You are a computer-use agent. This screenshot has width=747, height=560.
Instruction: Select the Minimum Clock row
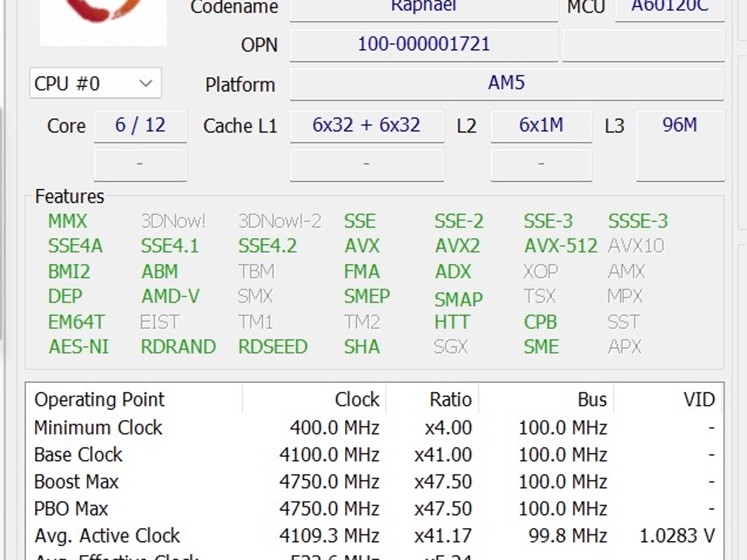pos(374,427)
